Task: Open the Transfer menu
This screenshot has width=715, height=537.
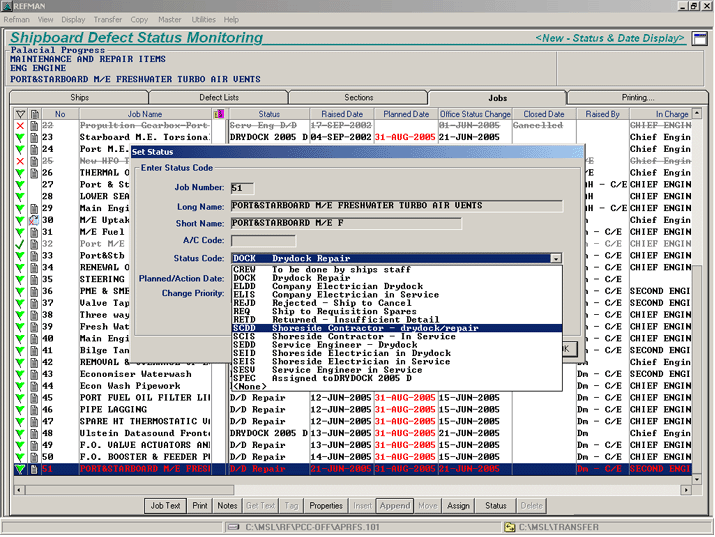Action: 107,19
